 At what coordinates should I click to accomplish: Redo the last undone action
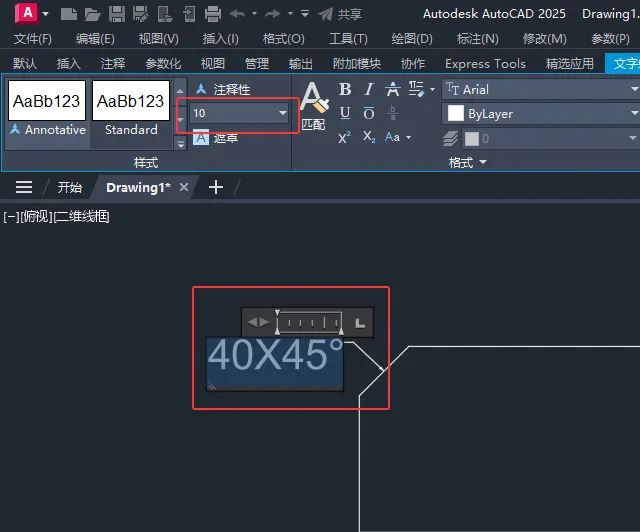point(273,14)
